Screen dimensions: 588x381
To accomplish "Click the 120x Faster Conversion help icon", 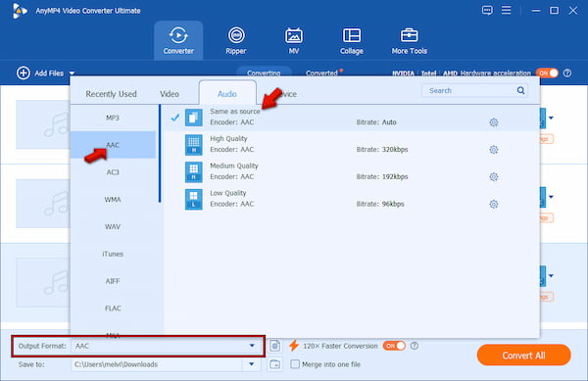I will [x=414, y=346].
